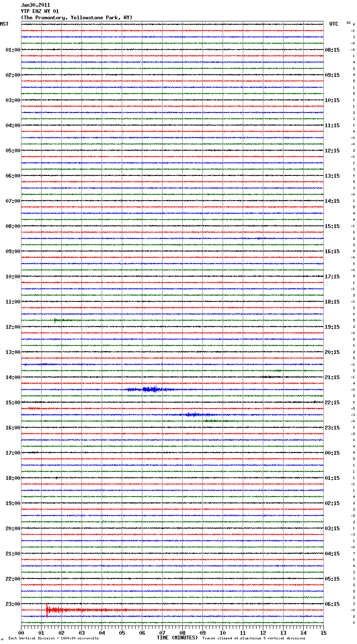Click the 21:15 UTC time label
The width and height of the screenshot is (357, 644).
pyautogui.click(x=332, y=377)
